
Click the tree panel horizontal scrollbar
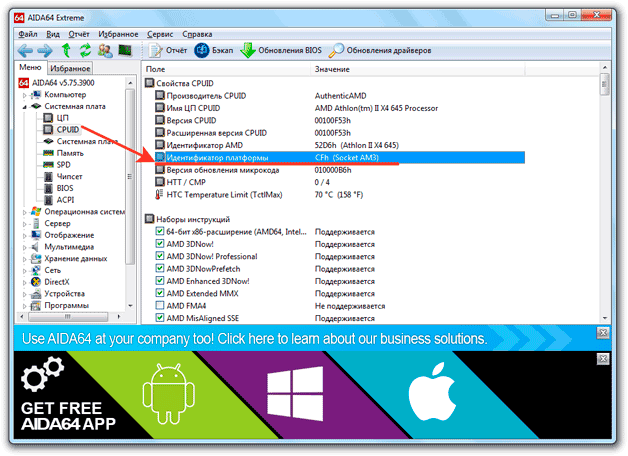click(x=70, y=317)
